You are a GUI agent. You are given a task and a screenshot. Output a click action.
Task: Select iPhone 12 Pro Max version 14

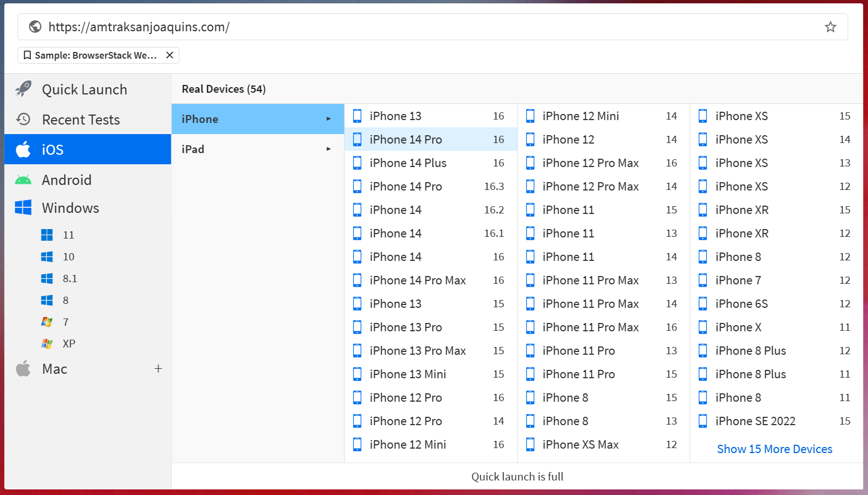tap(604, 187)
